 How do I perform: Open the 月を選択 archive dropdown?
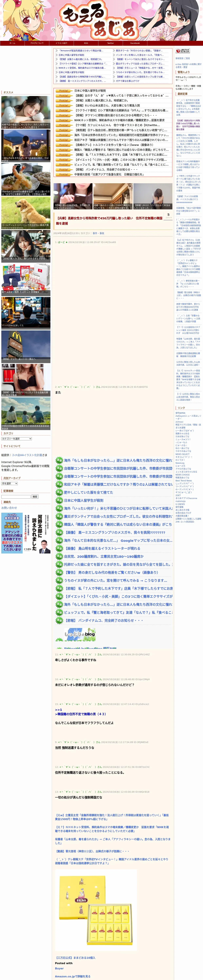click(9, 483)
